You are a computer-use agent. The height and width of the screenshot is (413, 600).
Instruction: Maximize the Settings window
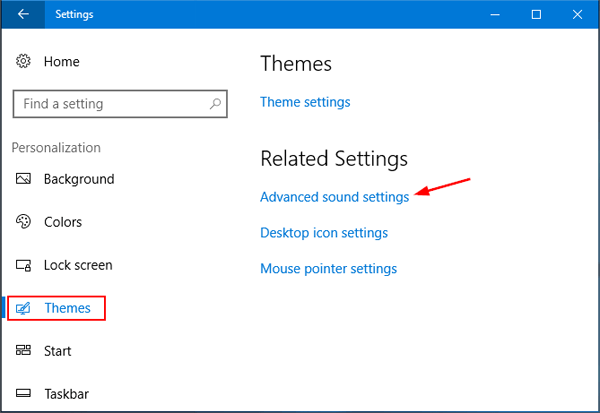coord(536,15)
